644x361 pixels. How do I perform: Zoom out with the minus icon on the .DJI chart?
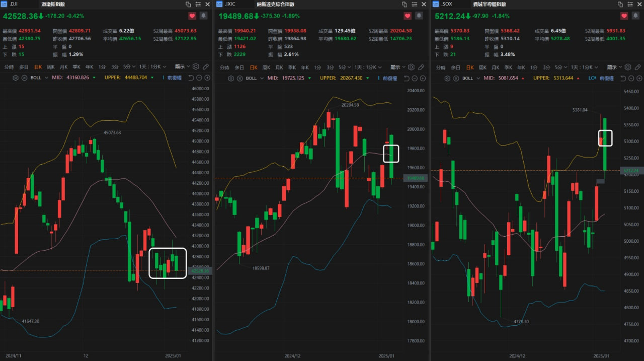(x=199, y=78)
